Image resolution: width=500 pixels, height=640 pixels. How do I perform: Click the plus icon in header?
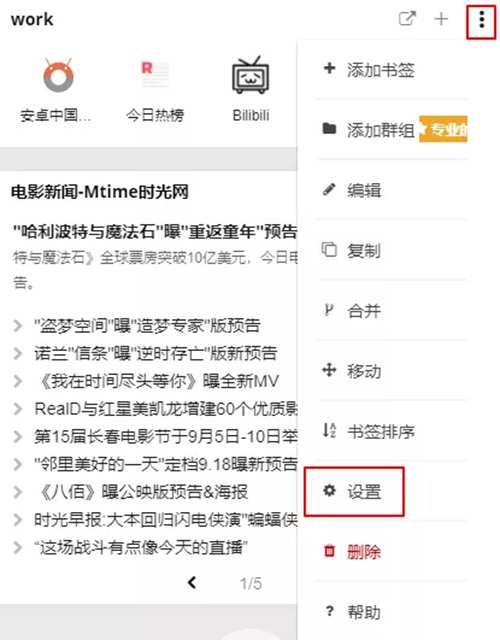[x=441, y=19]
